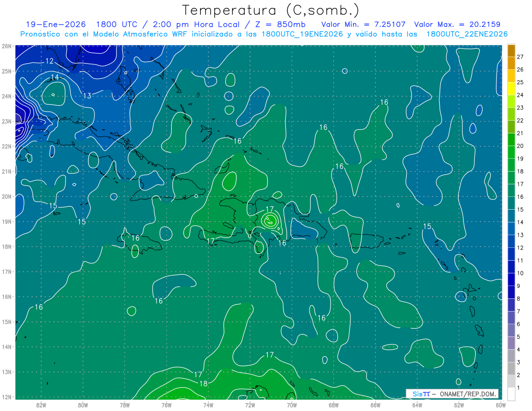
Task: Click the "26N" latitude axis label
Action: (6, 46)
